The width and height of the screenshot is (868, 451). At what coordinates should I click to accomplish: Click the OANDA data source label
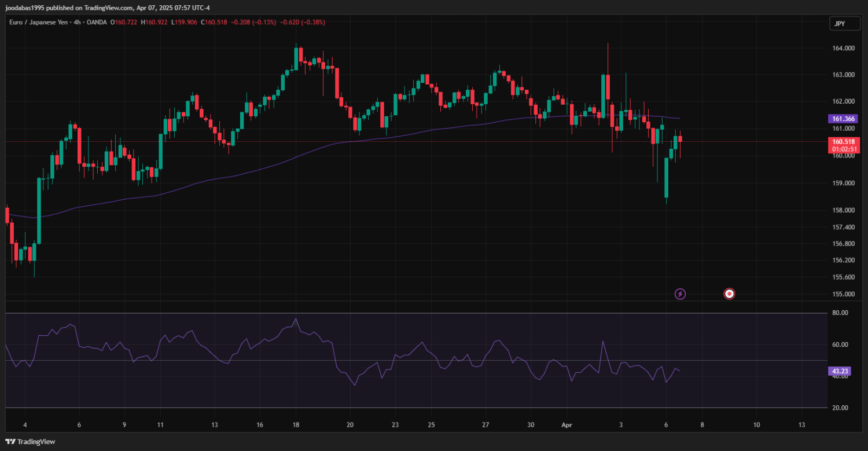pos(98,22)
